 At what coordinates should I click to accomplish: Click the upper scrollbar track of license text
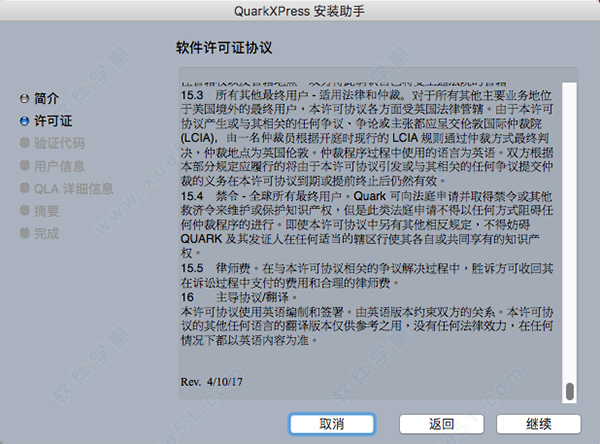click(x=569, y=230)
